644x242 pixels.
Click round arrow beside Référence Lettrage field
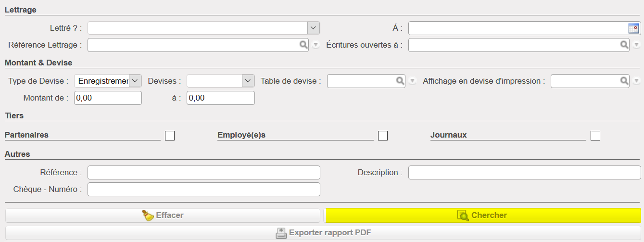316,45
